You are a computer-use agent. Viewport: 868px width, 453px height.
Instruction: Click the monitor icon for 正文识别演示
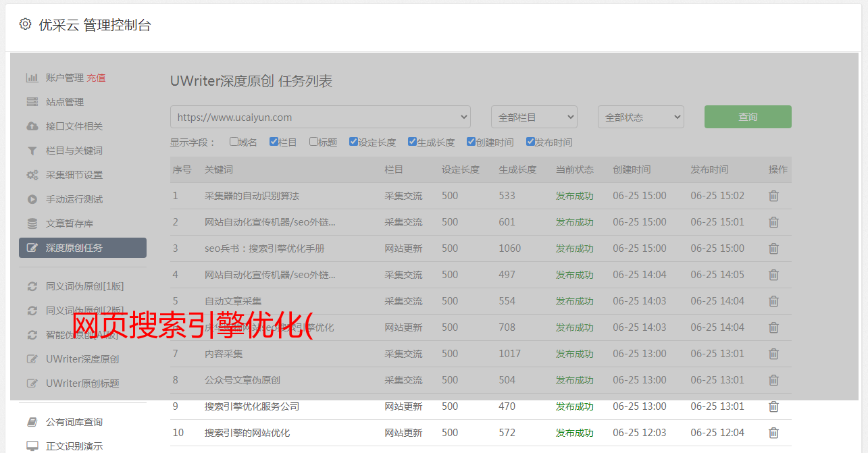32,446
